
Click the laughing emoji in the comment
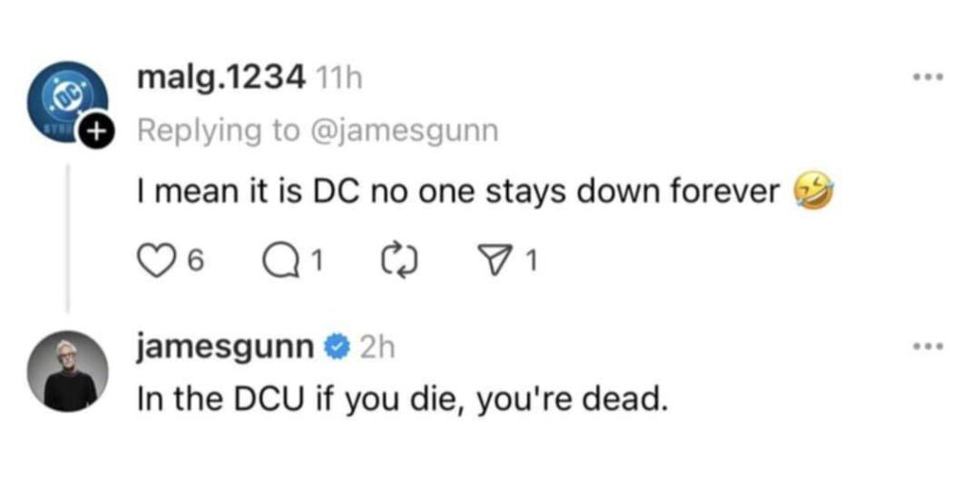(809, 195)
